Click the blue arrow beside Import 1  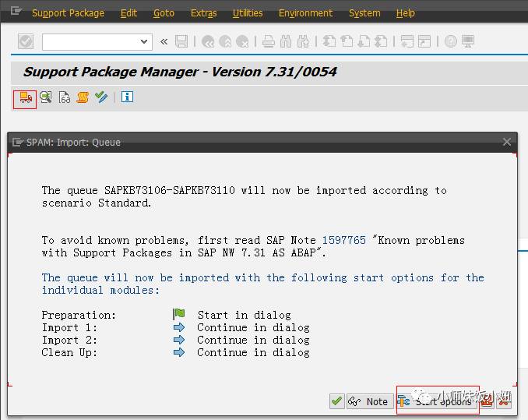point(179,327)
